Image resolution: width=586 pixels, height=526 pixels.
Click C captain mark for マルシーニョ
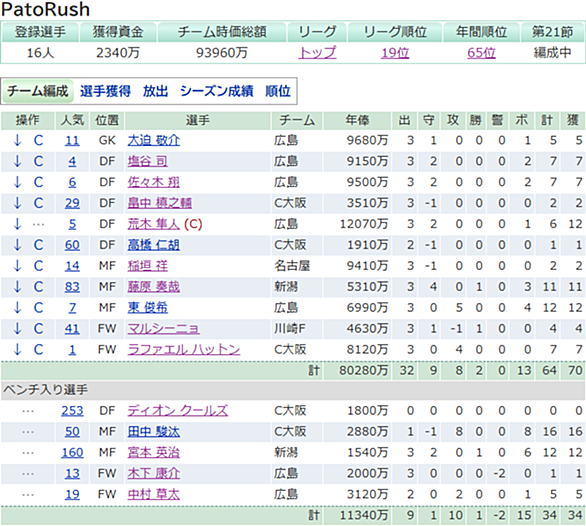coord(38,329)
